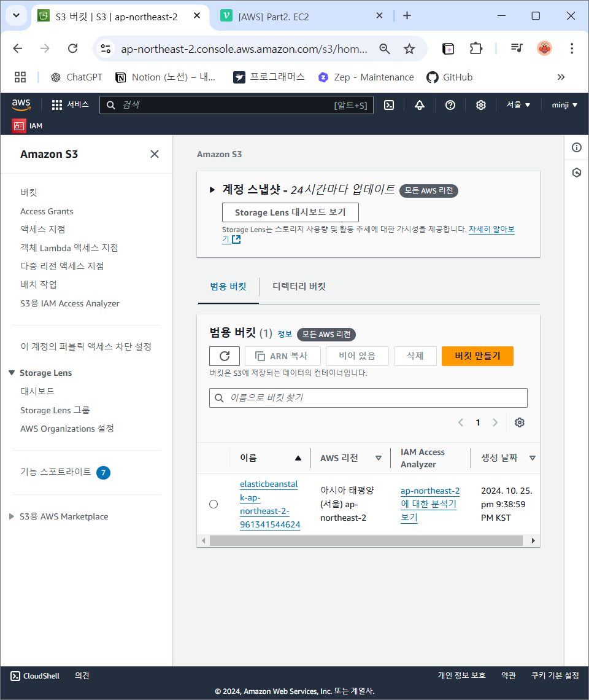The image size is (589, 700).
Task: Launch CloudShell from the top navigation bar
Action: pos(389,105)
